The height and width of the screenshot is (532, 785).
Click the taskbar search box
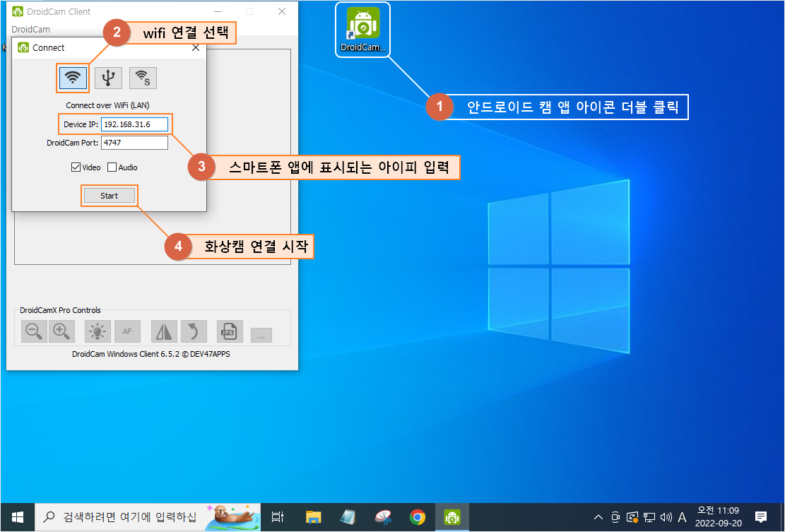point(147,517)
